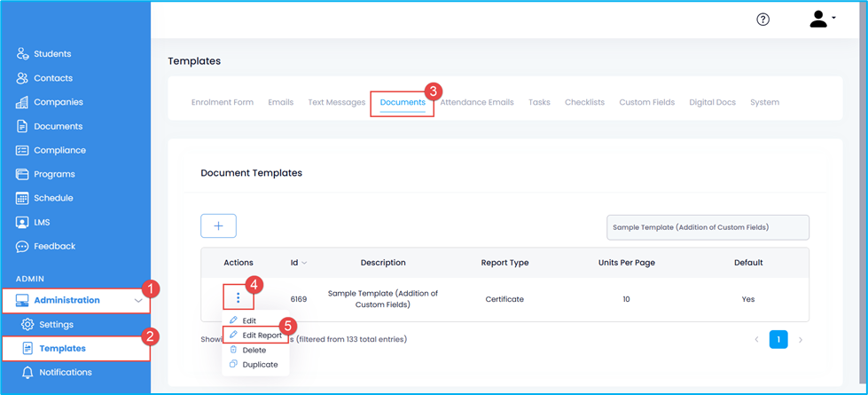The image size is (868, 395).
Task: Select Edit Report from the context menu
Action: click(262, 336)
